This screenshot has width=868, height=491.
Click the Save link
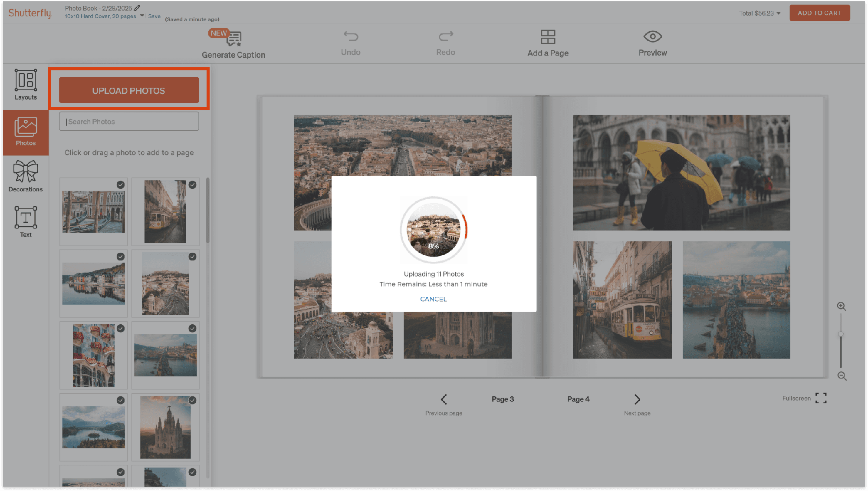click(154, 16)
